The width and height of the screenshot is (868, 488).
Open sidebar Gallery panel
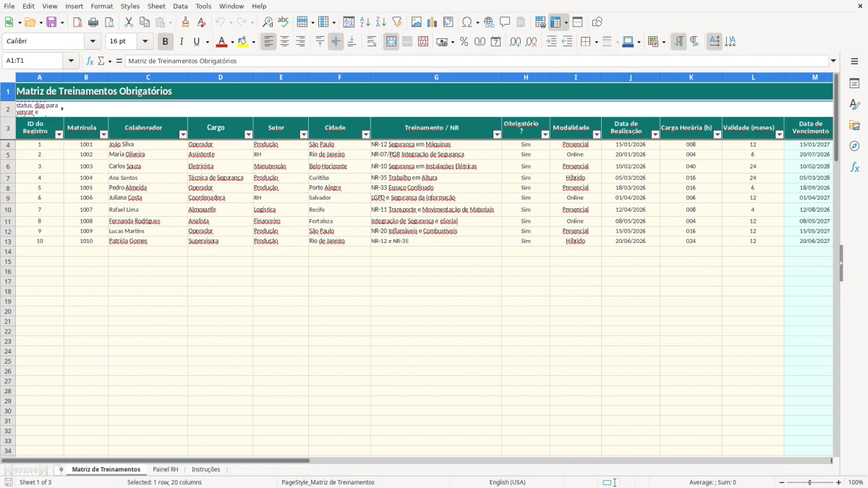[854, 125]
